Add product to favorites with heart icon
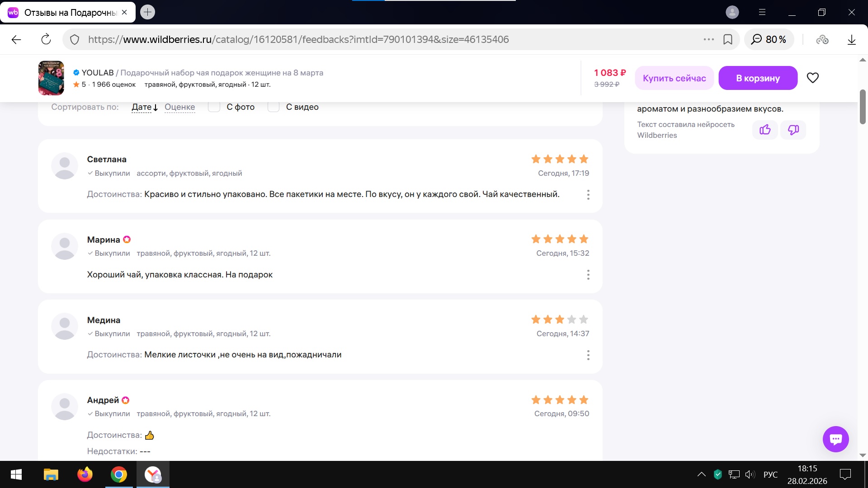Screen dimensions: 868x488 [812, 78]
